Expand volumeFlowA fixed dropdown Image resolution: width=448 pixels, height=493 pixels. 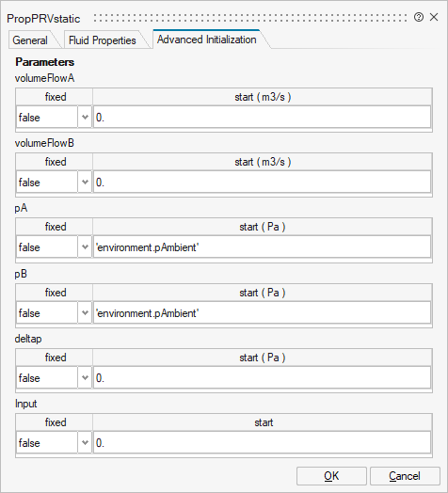[85, 118]
